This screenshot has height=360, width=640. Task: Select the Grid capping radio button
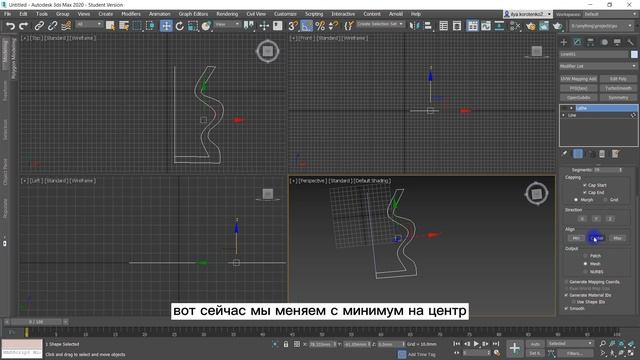pyautogui.click(x=605, y=200)
